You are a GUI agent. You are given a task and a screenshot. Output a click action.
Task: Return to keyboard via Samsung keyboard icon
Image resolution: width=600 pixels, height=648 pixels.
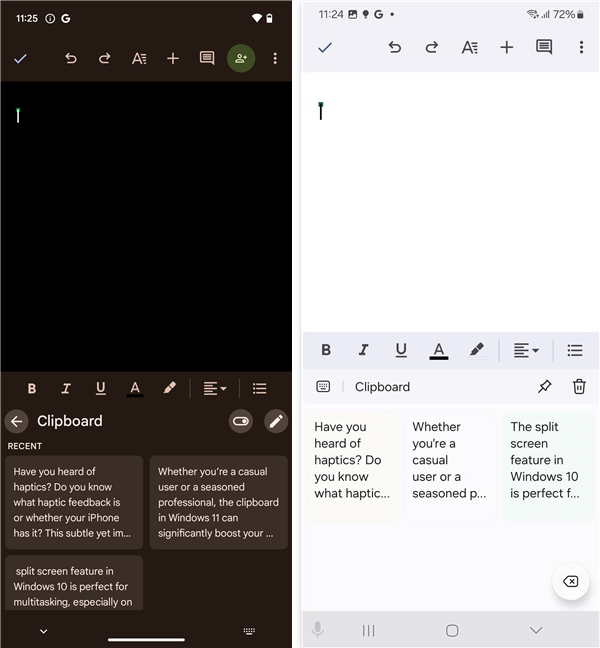323,387
